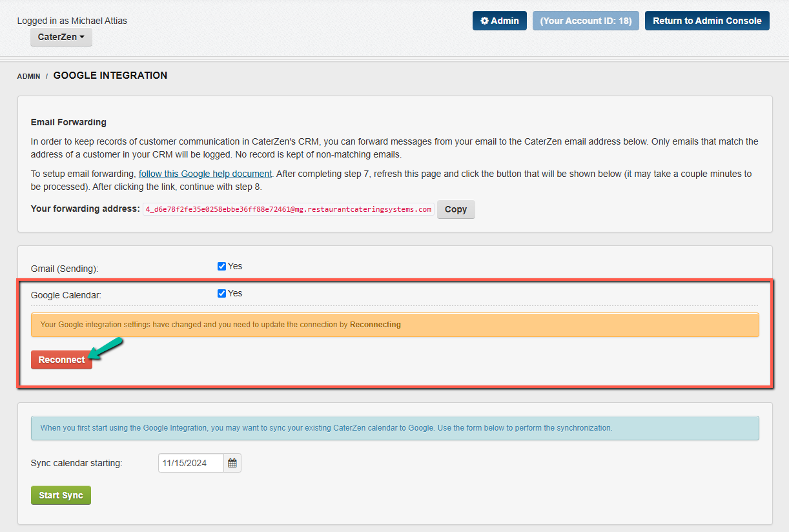Return to Admin Console
Screen dimensions: 789x532
tap(707, 21)
